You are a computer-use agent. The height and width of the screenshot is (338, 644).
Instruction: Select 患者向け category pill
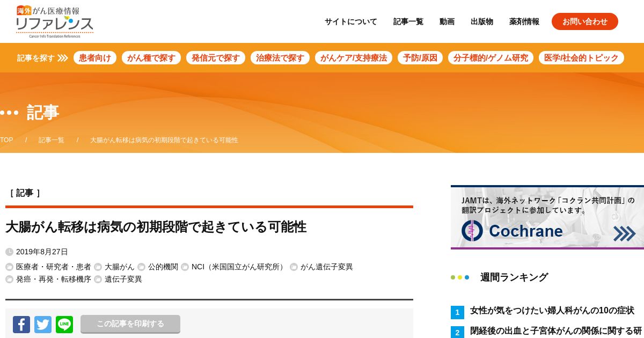point(95,58)
